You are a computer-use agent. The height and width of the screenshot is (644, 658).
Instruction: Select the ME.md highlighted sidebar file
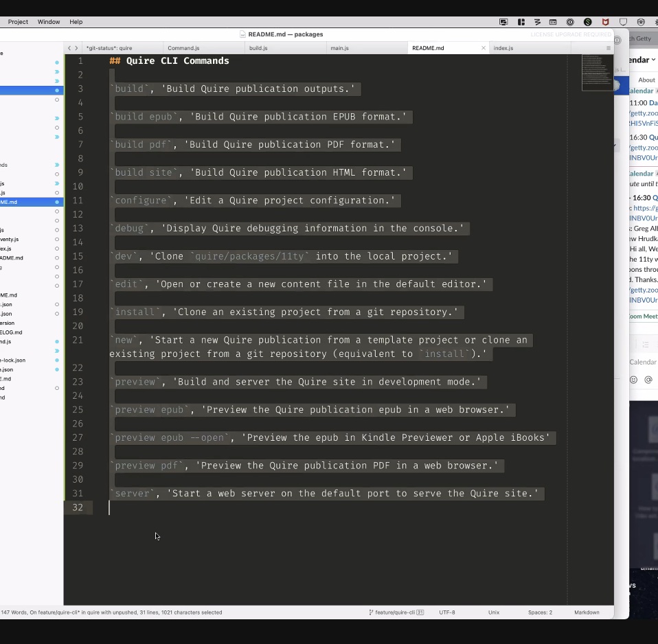point(32,203)
